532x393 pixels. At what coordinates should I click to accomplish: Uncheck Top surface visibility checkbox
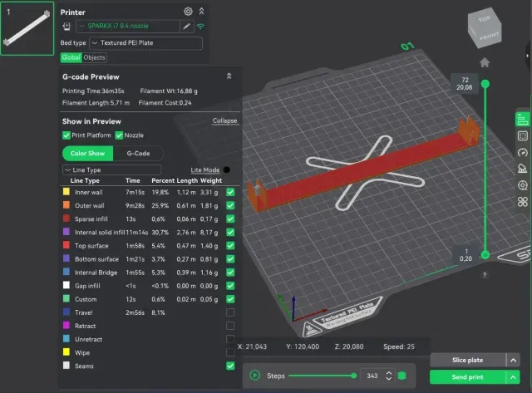(230, 245)
